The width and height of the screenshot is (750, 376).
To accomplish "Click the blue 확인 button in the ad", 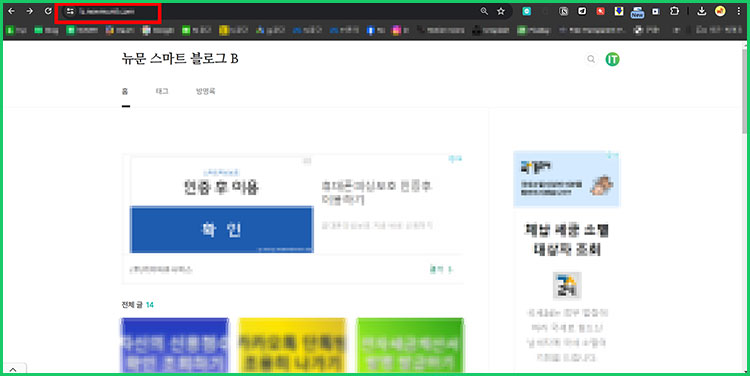I will tap(221, 230).
